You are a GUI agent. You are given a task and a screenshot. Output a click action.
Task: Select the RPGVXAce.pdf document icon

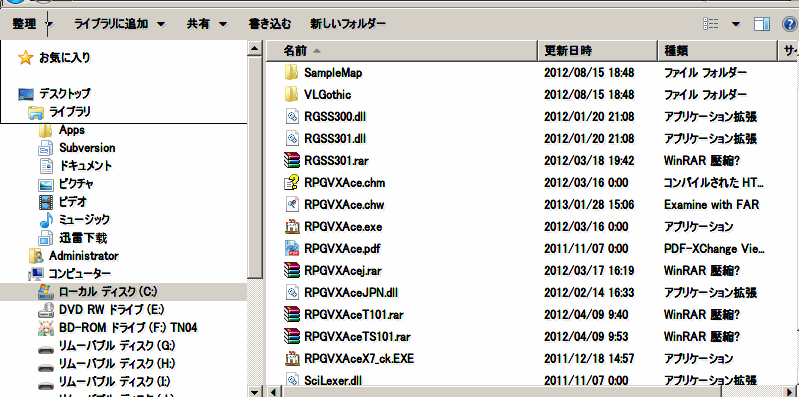pos(291,248)
